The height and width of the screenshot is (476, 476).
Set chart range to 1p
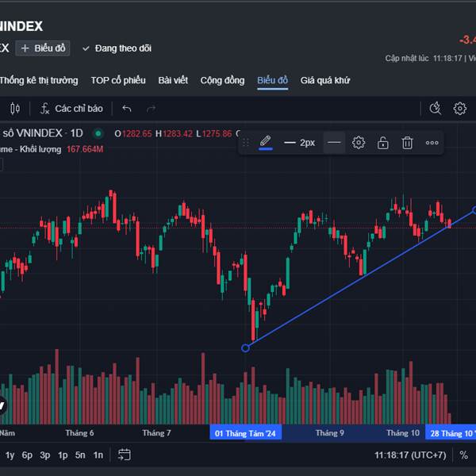coord(63,455)
